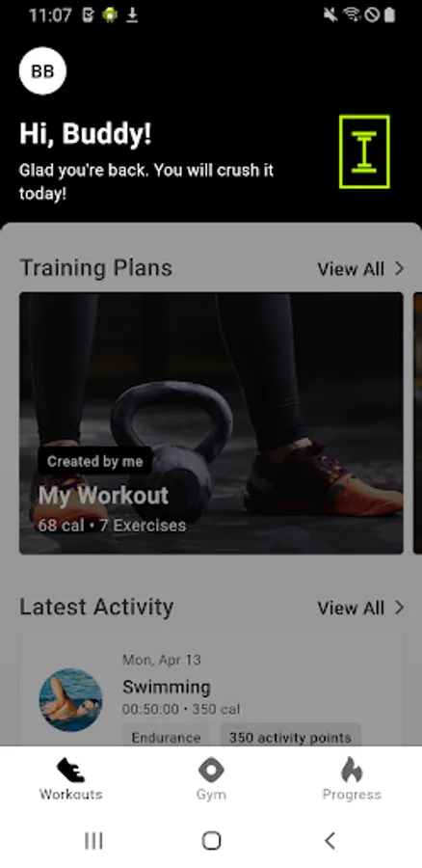Tap the green dumbbell logo icon

point(364,151)
